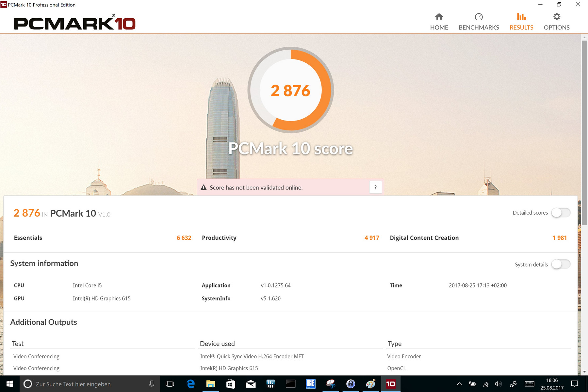
Task: Open the touch keyboard tray icon
Action: [530, 384]
